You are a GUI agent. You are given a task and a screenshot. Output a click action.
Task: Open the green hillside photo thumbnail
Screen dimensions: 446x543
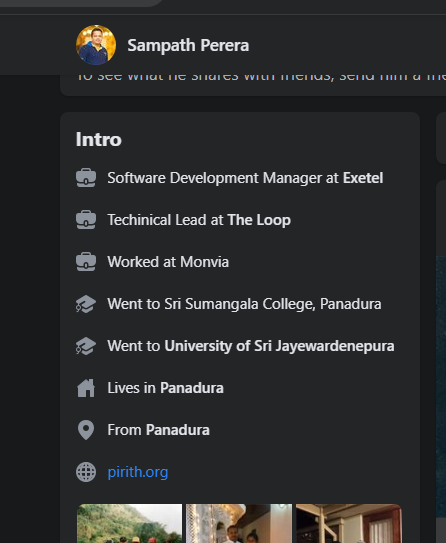tap(130, 523)
